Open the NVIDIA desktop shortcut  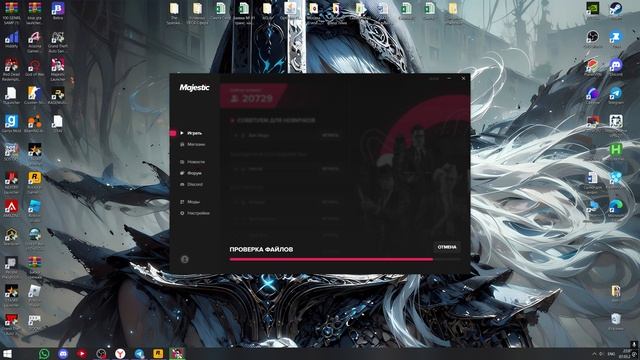pyautogui.click(x=593, y=10)
